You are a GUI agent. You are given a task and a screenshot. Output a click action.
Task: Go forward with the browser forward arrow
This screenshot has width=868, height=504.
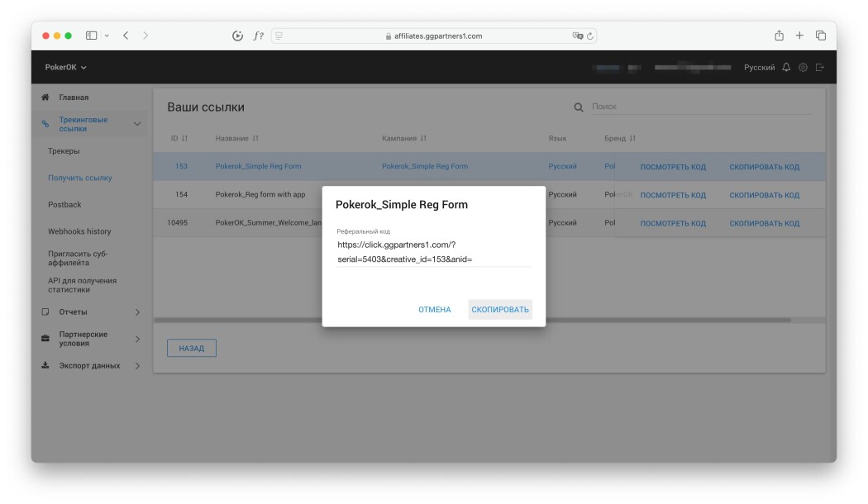[145, 36]
